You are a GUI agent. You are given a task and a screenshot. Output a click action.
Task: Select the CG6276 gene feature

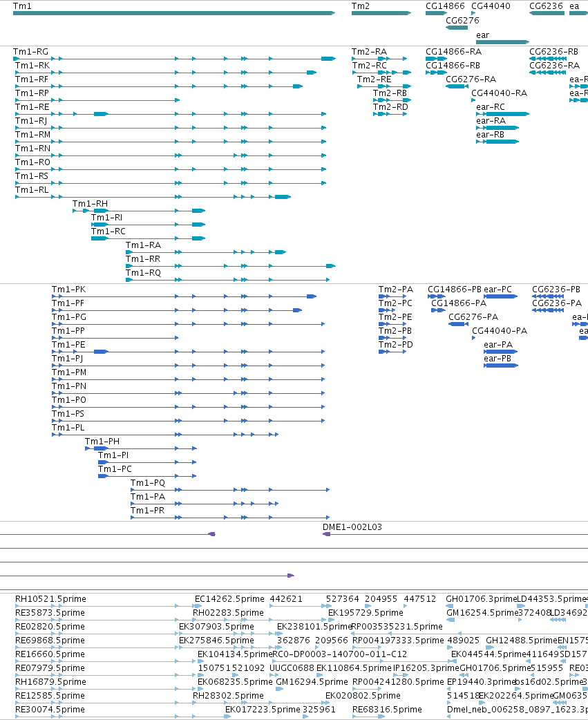point(457,28)
